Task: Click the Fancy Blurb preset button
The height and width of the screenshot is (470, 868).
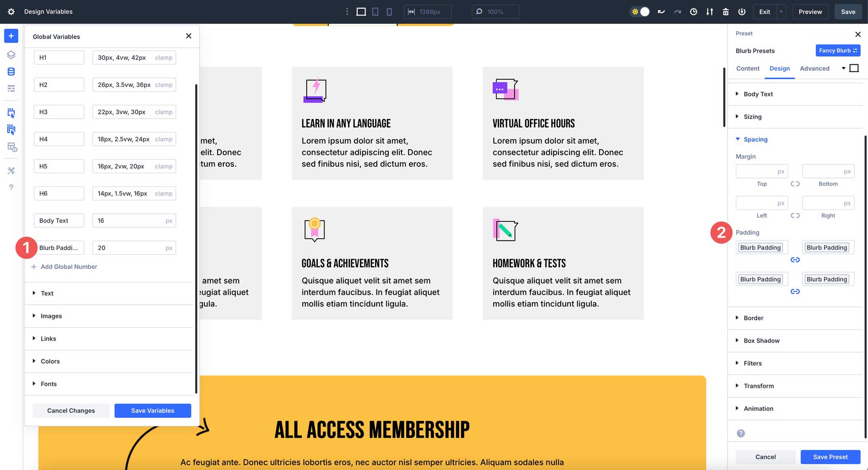Action: 838,51
